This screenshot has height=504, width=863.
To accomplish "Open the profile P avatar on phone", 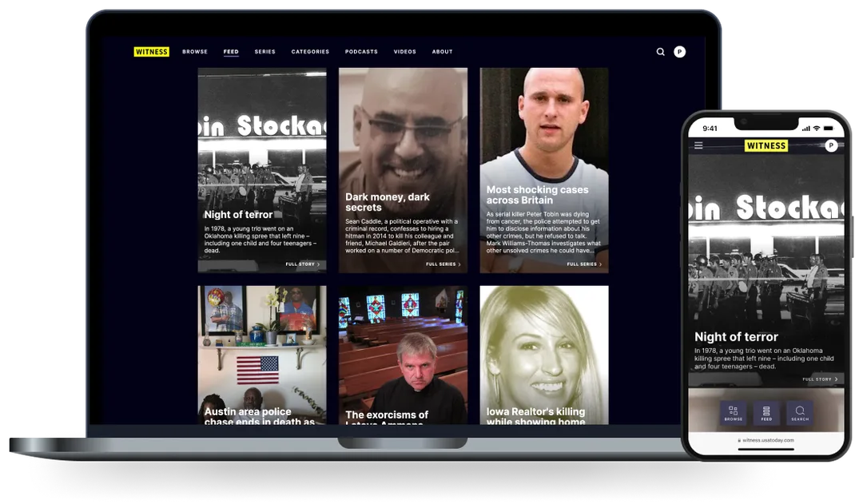I will (x=831, y=145).
